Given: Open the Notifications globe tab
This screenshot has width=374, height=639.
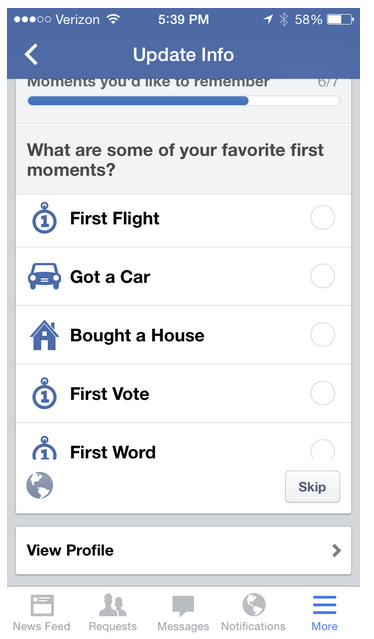Looking at the screenshot, I should 253,612.
